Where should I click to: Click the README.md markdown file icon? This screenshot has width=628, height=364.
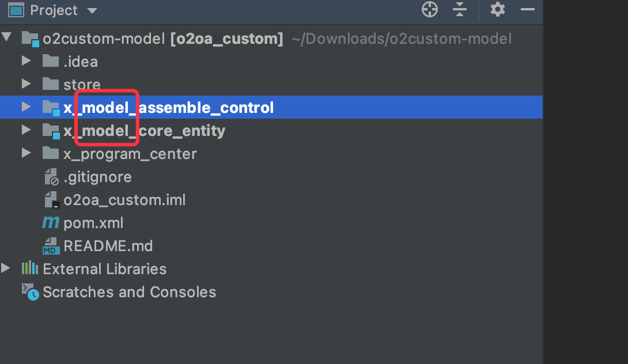coord(51,245)
